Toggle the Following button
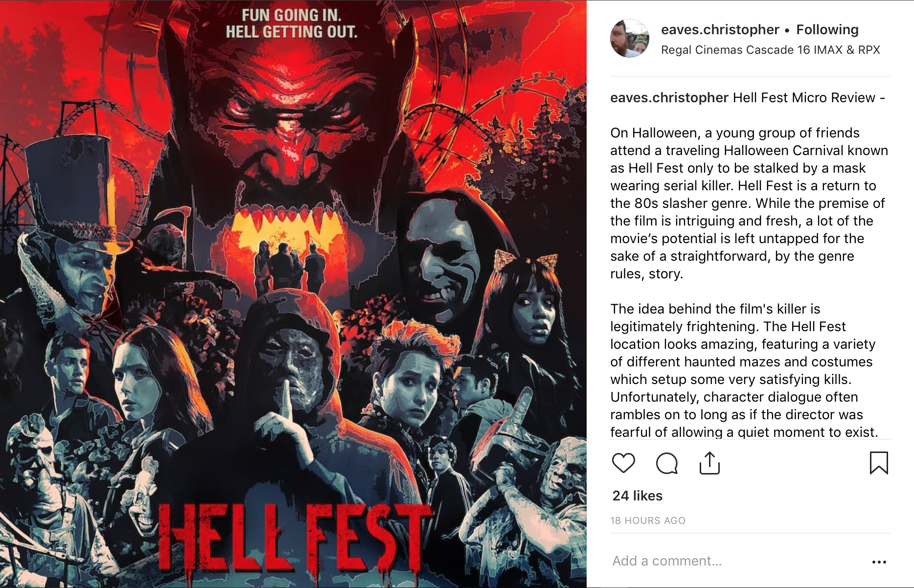The image size is (914, 588). (827, 29)
